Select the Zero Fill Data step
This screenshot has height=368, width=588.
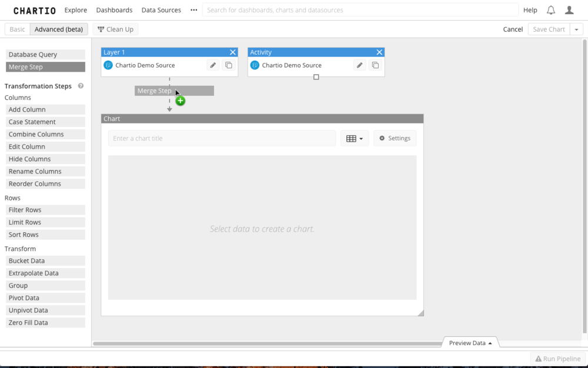coord(45,323)
